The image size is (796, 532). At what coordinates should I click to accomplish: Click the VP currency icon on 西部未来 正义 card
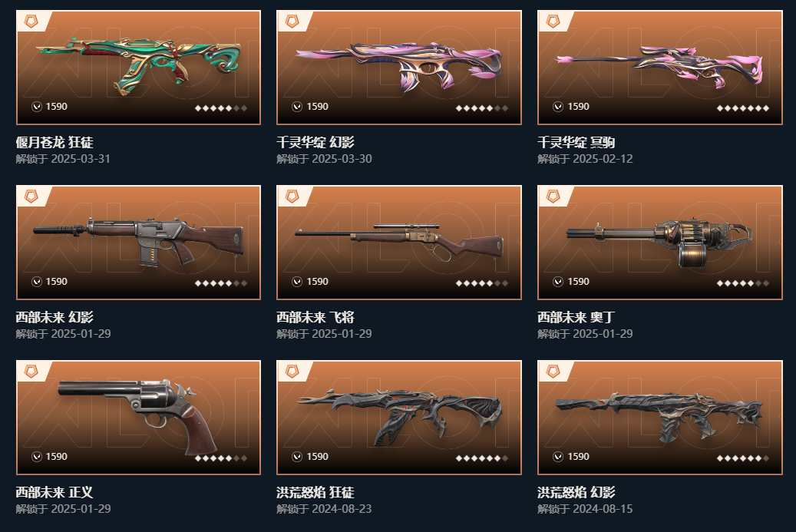click(37, 457)
